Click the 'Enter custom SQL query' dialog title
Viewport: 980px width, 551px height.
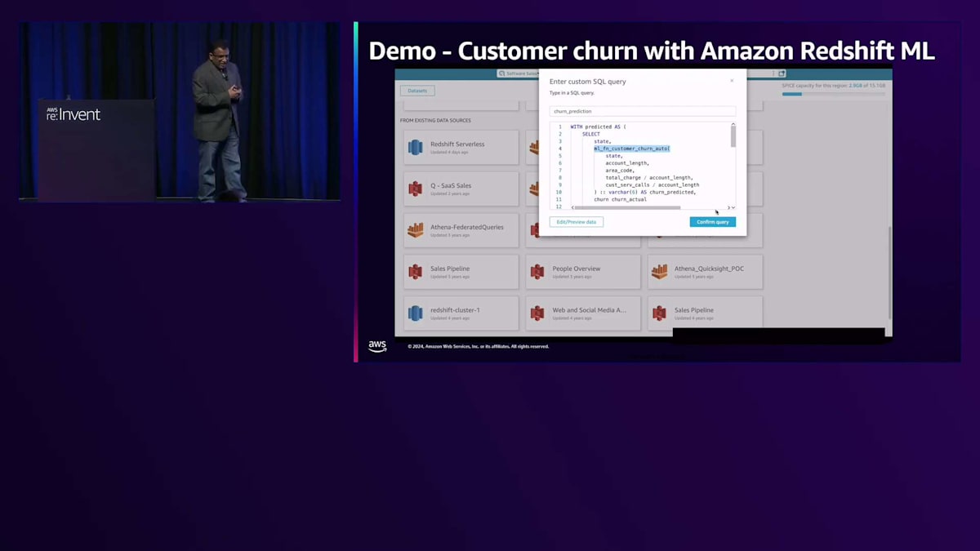588,82
